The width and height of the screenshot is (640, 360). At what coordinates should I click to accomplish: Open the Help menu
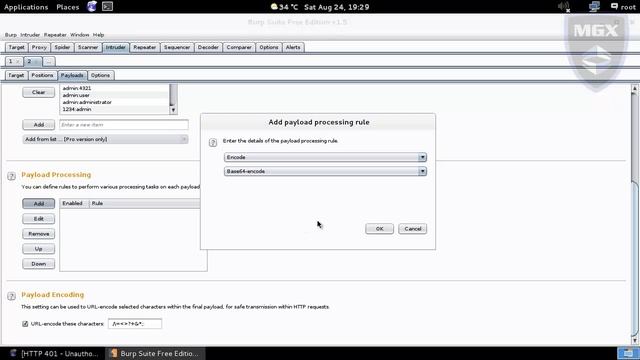pyautogui.click(x=98, y=35)
